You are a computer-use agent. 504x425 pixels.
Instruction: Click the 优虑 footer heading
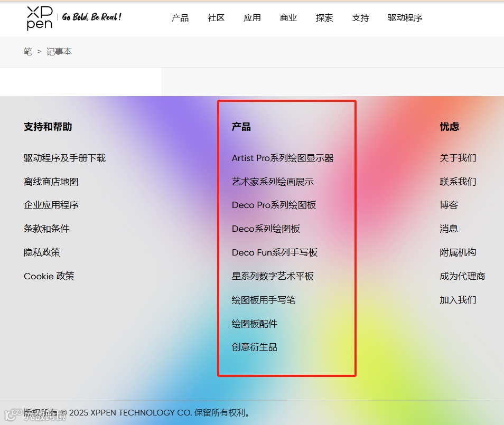[x=450, y=127]
